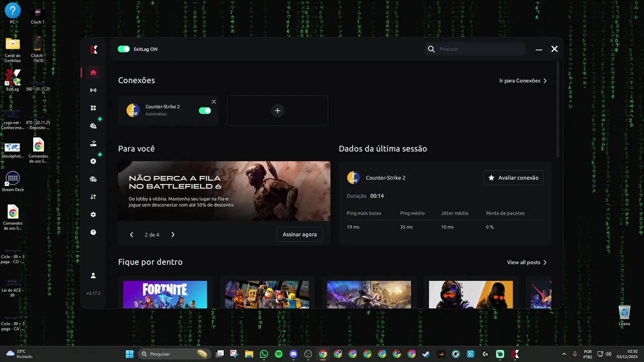Open the Windows Start menu
This screenshot has height=362, width=644.
coord(129,354)
